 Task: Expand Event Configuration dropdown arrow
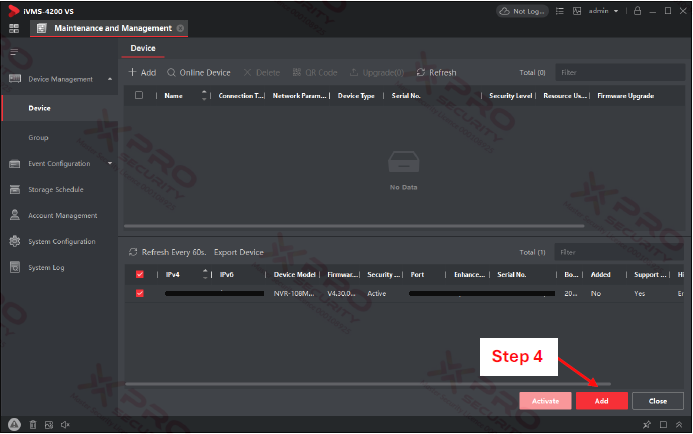(x=110, y=164)
